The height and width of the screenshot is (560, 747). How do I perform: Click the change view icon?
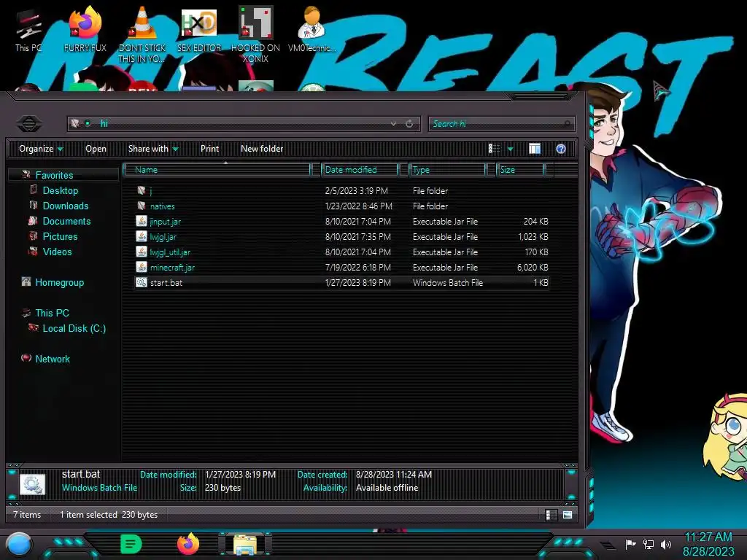(494, 149)
